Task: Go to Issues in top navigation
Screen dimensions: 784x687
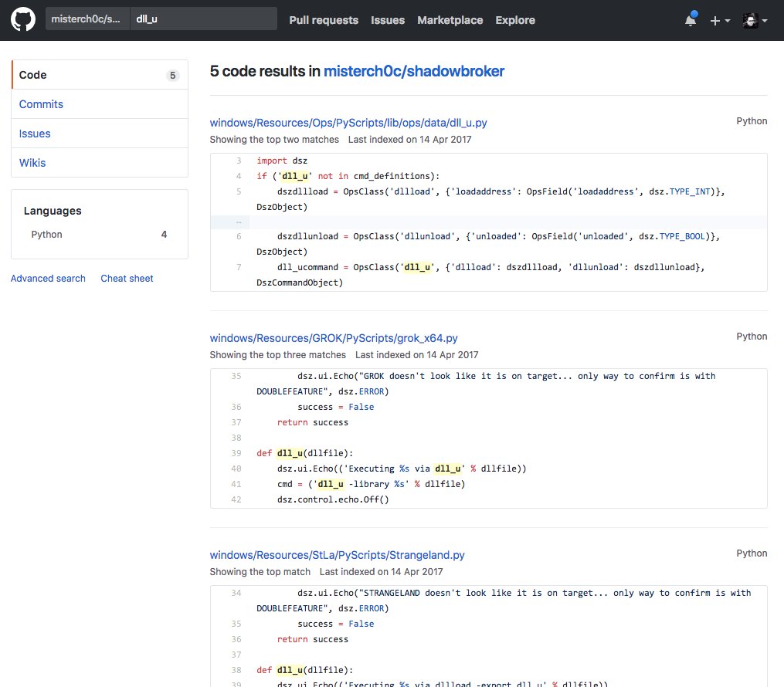Action: [388, 20]
